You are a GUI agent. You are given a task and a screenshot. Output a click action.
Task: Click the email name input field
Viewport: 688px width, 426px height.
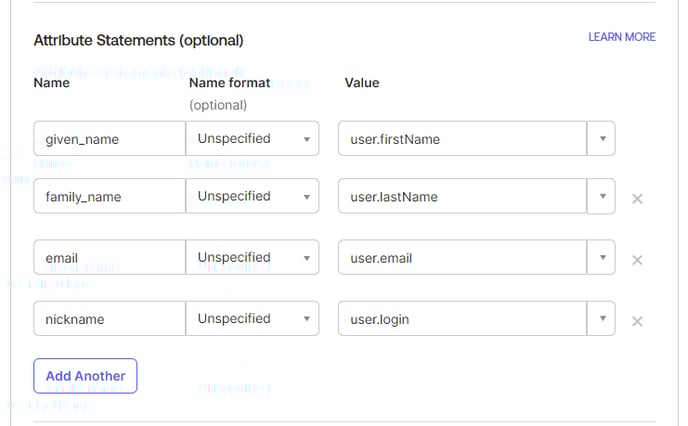click(109, 258)
